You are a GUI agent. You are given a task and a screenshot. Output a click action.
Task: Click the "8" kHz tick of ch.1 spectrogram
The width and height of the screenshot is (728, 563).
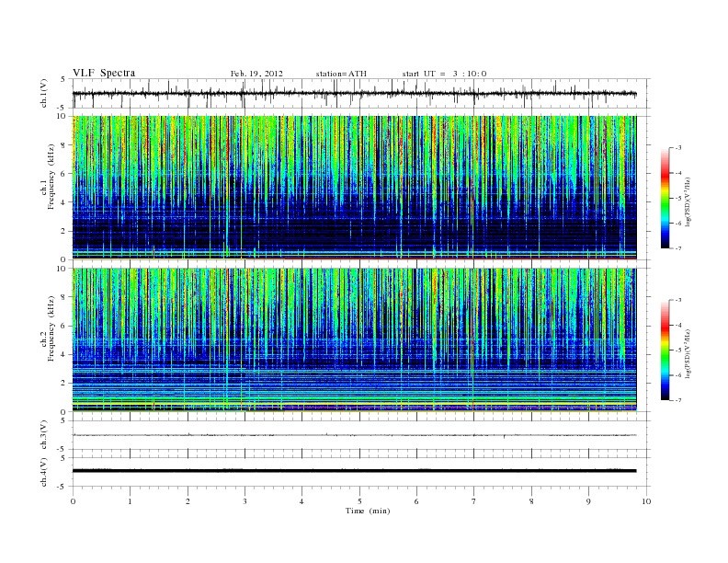(x=63, y=145)
